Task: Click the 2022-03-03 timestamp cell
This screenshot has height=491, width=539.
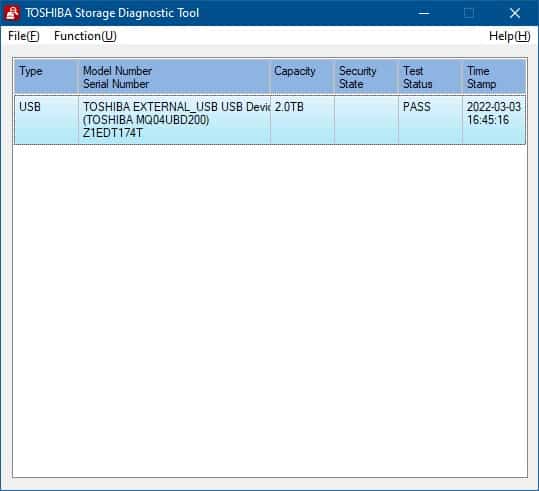Action: 494,120
